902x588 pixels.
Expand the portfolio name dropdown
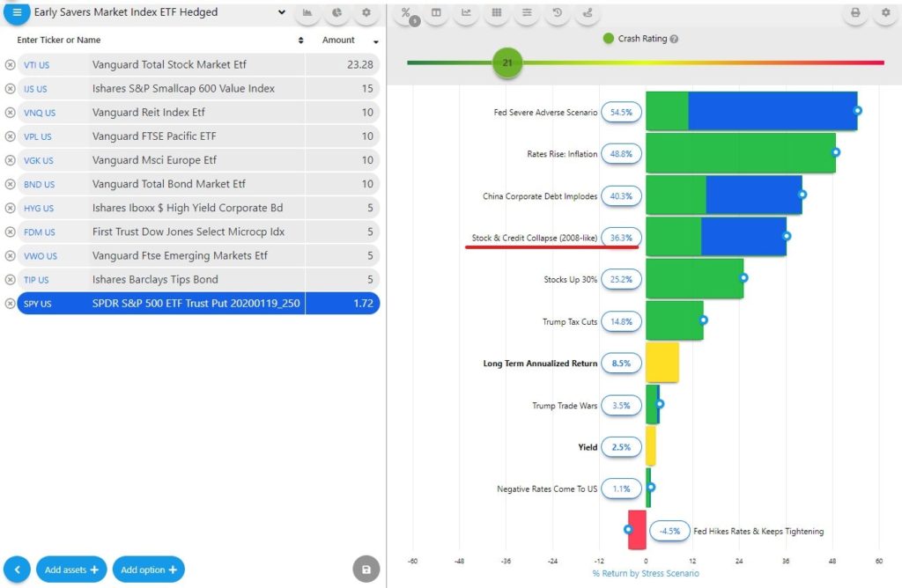coord(281,13)
